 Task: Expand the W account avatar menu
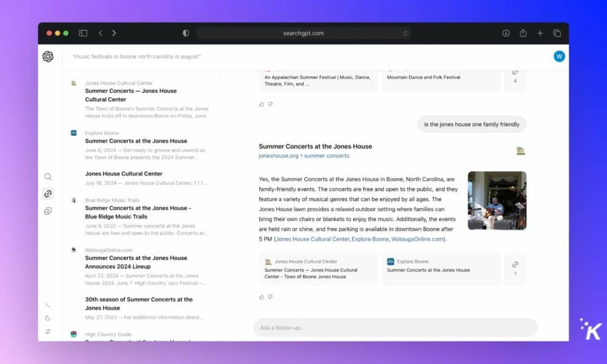558,56
